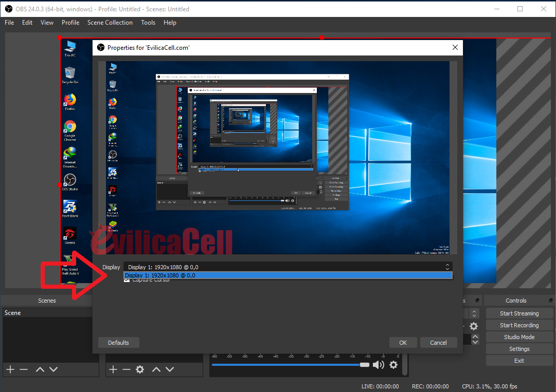Select Firefox icon in preview
The width and height of the screenshot is (556, 392).
pyautogui.click(x=70, y=102)
